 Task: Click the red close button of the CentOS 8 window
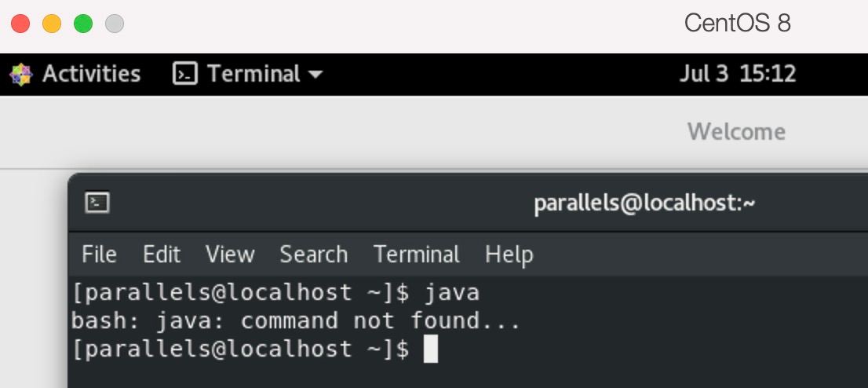(20, 24)
